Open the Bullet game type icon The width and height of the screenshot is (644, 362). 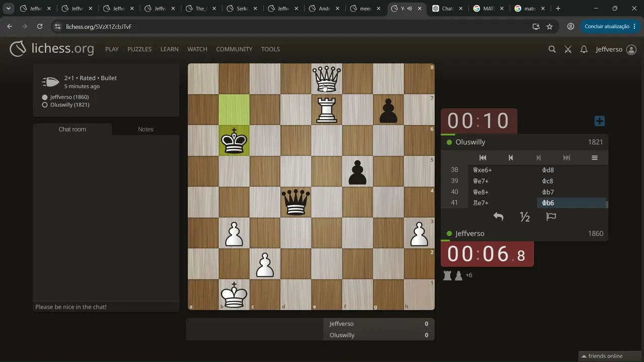50,82
